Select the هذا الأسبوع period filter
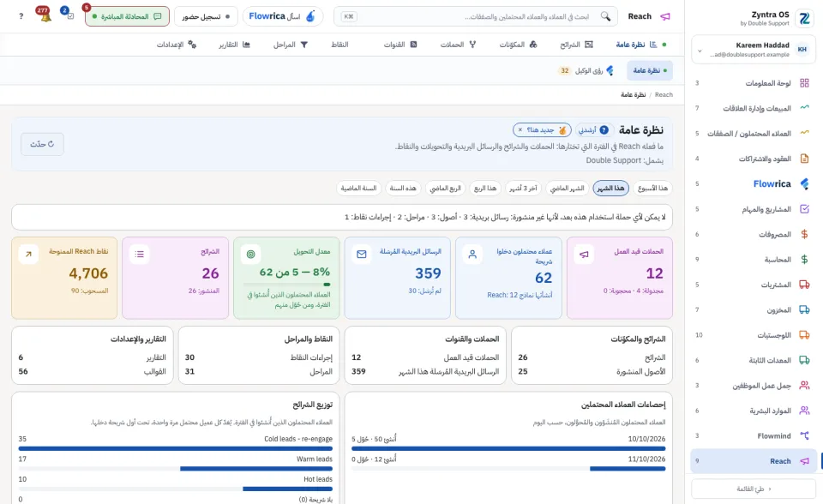This screenshot has height=504, width=823. click(x=652, y=188)
